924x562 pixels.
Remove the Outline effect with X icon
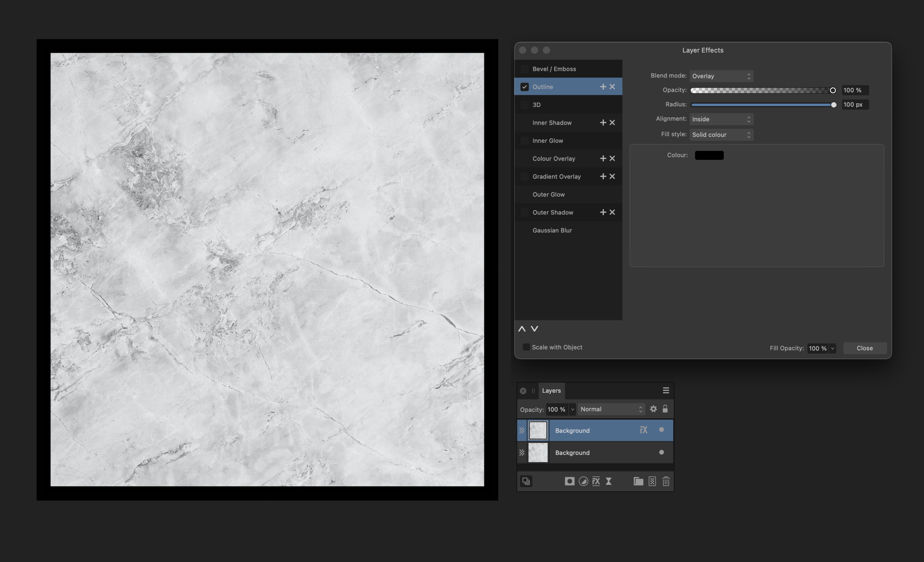point(612,87)
